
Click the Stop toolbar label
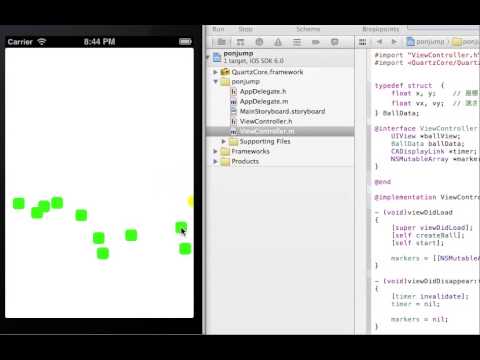point(245,29)
